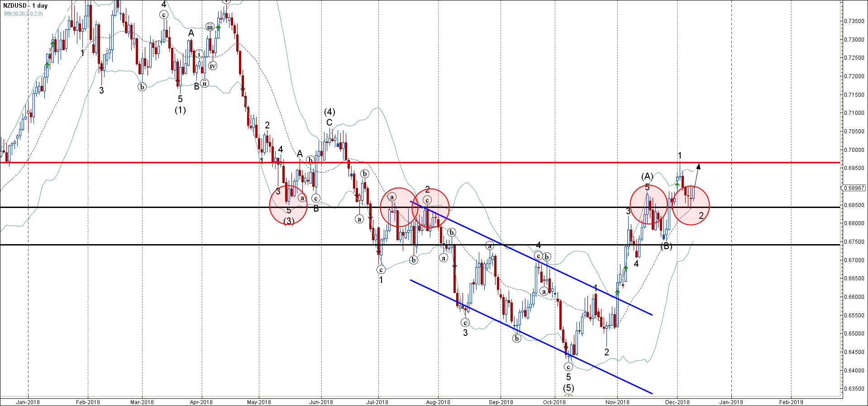Select the wave (5) label at the October low
The height and width of the screenshot is (406, 868).
pos(568,388)
